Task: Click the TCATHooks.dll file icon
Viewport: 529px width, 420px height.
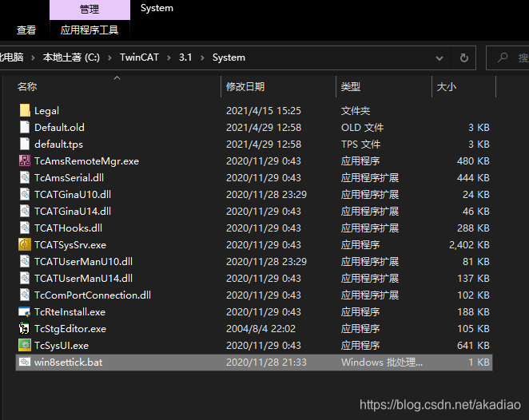Action: pos(25,228)
